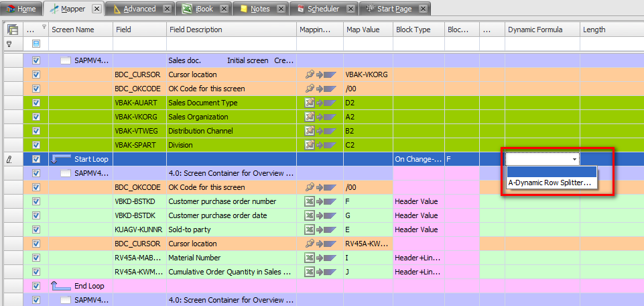Screen dimensions: 644x306
Task: Click the Start Loop arrow icon
Action: [x=60, y=159]
